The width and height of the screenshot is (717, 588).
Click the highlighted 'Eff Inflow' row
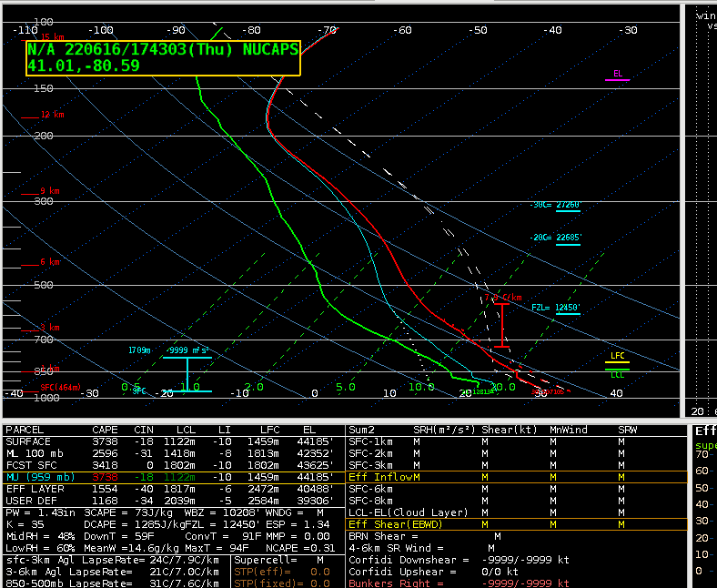coord(516,477)
